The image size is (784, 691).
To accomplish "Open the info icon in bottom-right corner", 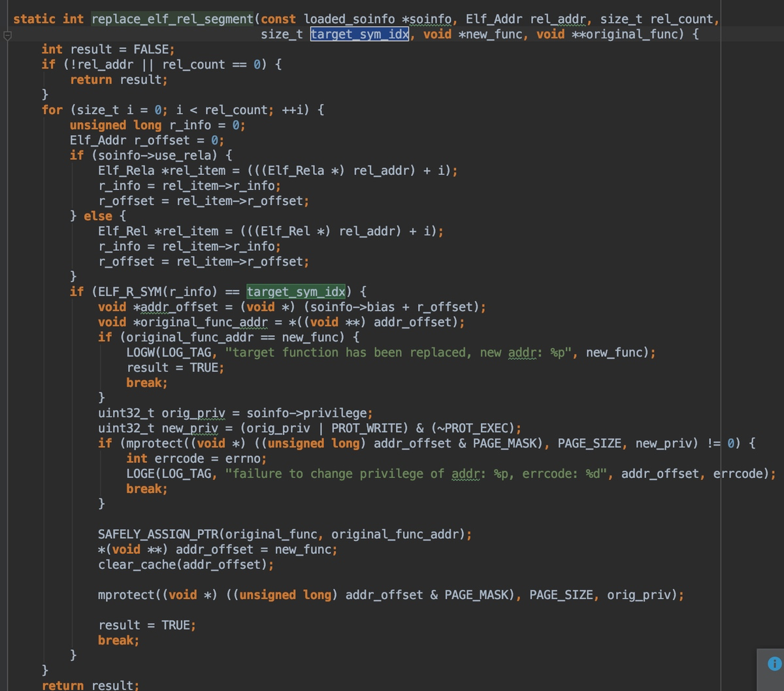I will (775, 663).
